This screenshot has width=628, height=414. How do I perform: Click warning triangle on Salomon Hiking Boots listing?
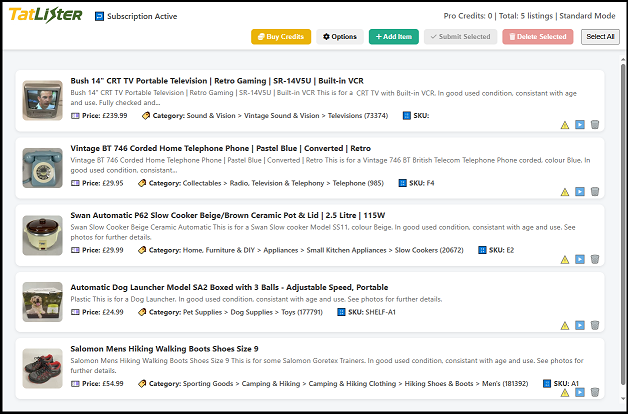(565, 393)
